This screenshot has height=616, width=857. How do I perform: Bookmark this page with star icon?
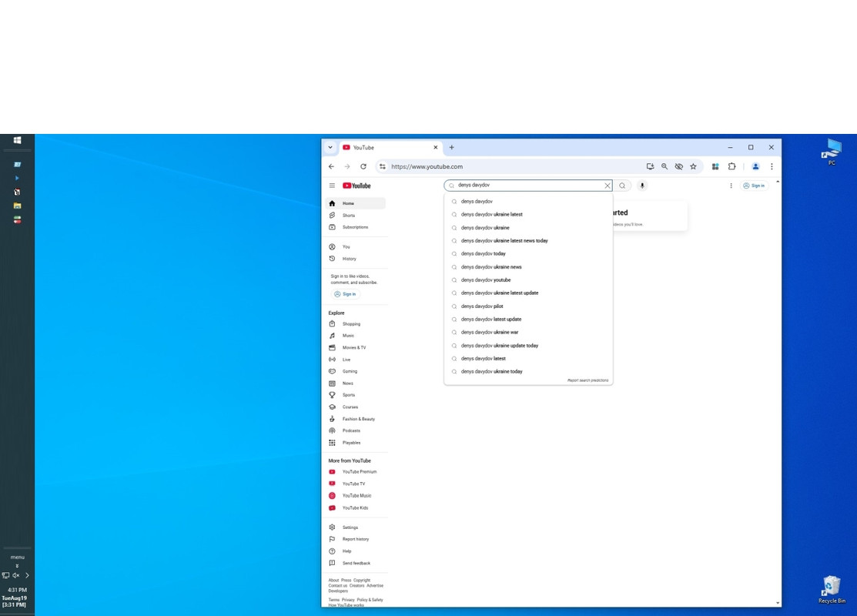coord(693,167)
